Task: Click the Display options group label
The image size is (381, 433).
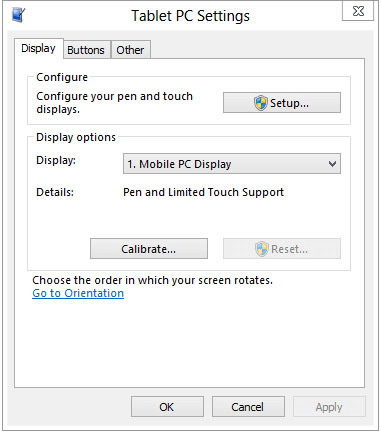Action: point(76,137)
